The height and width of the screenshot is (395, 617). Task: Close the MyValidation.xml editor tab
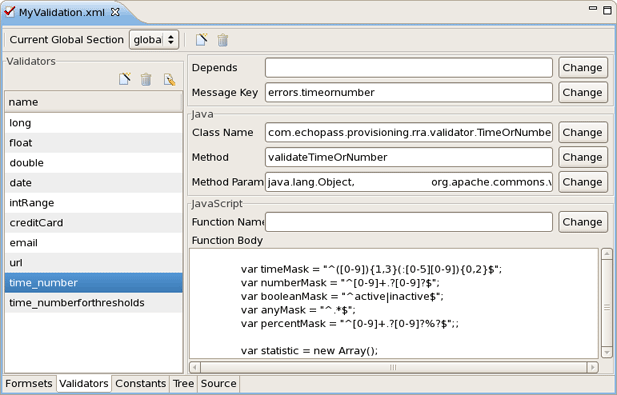click(x=115, y=12)
